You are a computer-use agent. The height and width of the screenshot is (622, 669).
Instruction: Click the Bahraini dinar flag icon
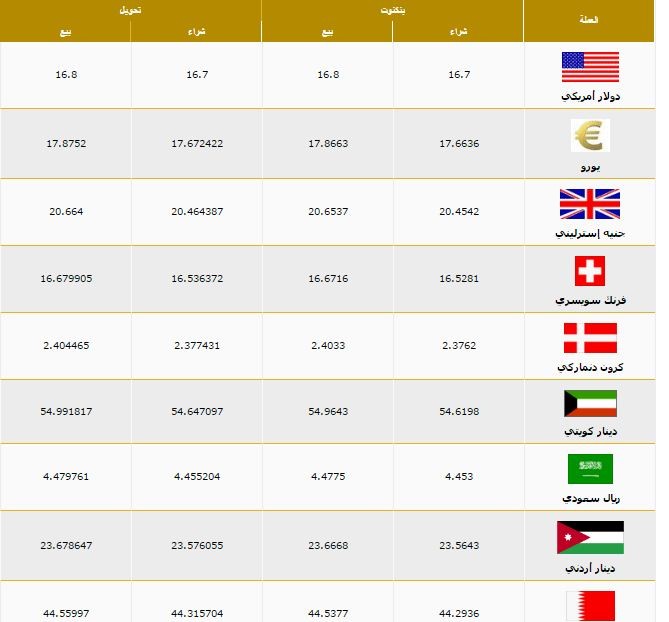click(x=590, y=606)
